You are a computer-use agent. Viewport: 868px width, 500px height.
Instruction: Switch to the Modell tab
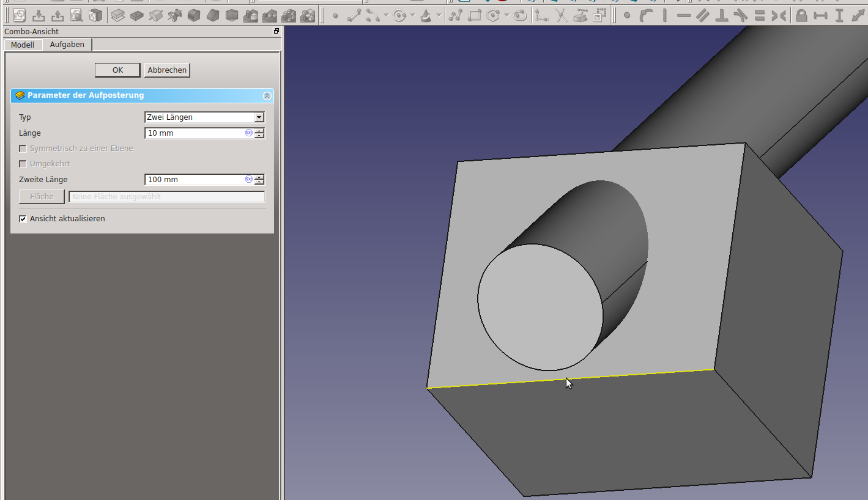(23, 45)
